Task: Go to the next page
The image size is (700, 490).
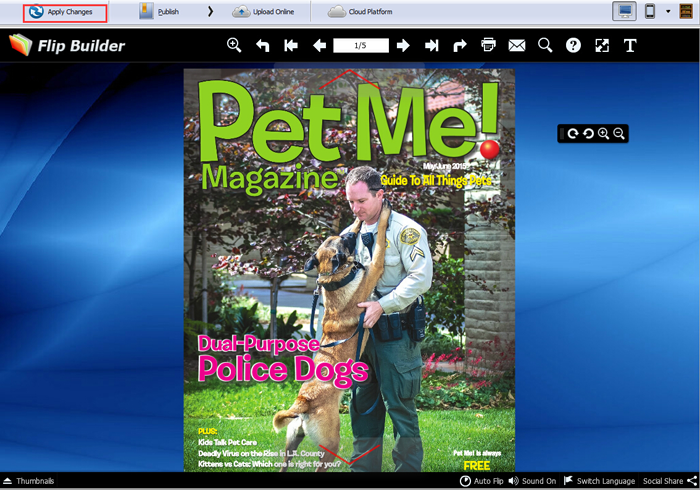Action: point(403,45)
